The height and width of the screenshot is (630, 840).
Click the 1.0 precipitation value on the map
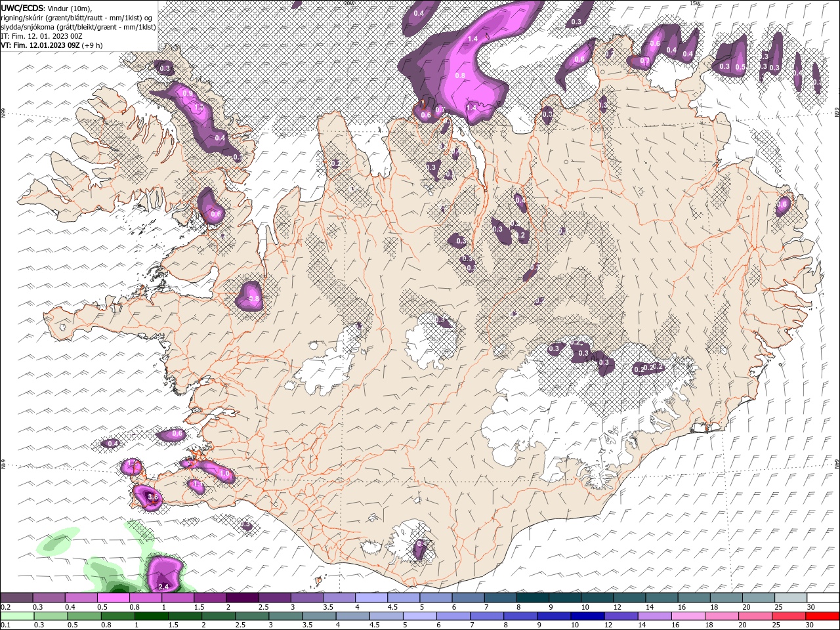pyautogui.click(x=224, y=473)
